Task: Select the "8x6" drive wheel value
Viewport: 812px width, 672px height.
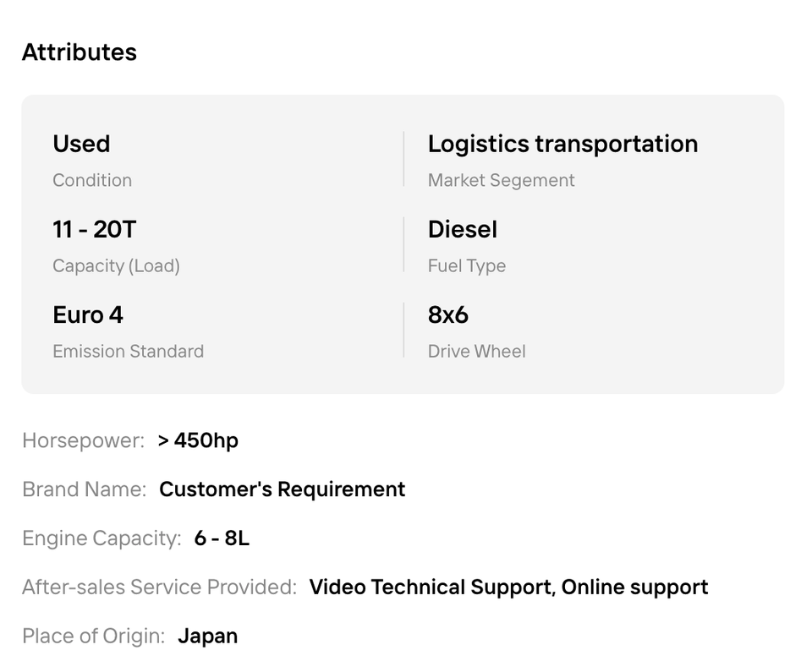Action: 447,314
